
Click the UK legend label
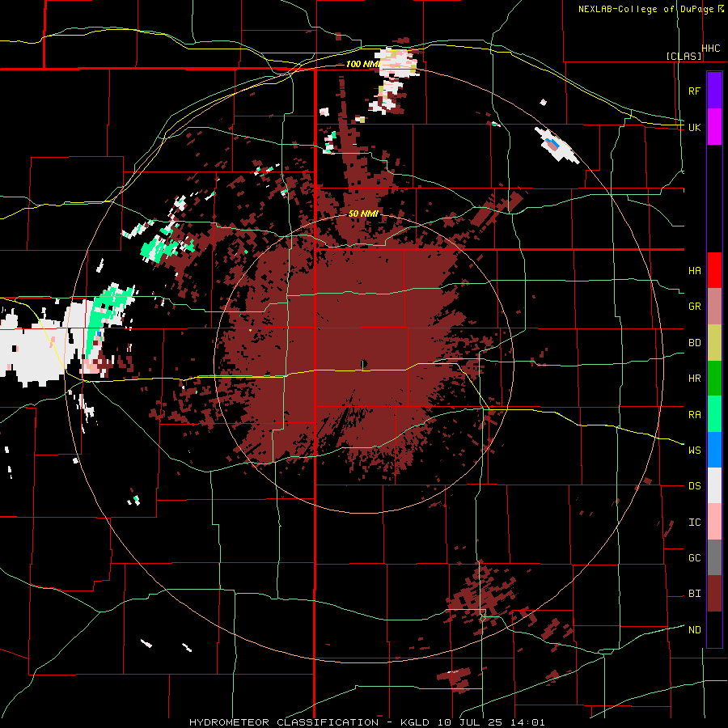click(x=695, y=127)
